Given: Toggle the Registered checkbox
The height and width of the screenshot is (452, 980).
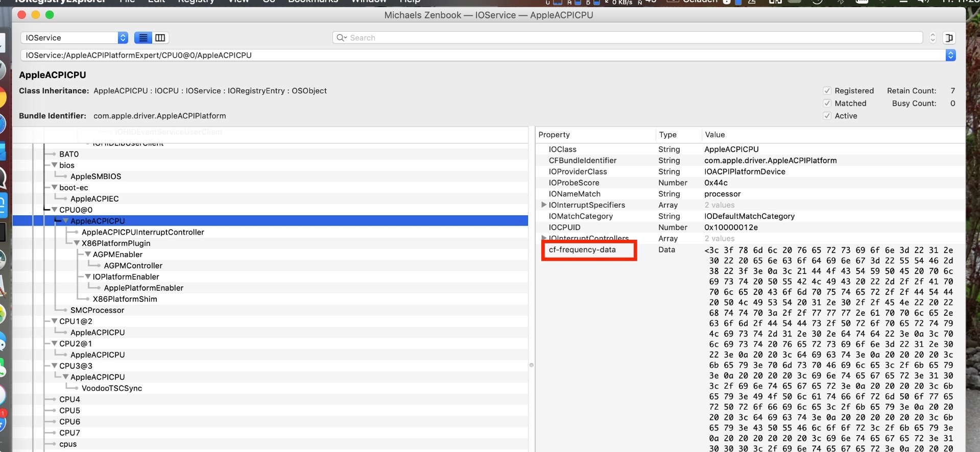Looking at the screenshot, I should [827, 91].
